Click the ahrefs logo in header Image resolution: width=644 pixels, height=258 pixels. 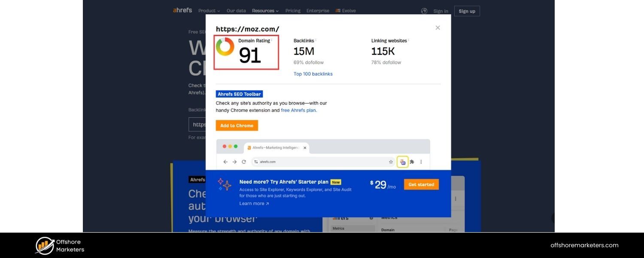[182, 10]
